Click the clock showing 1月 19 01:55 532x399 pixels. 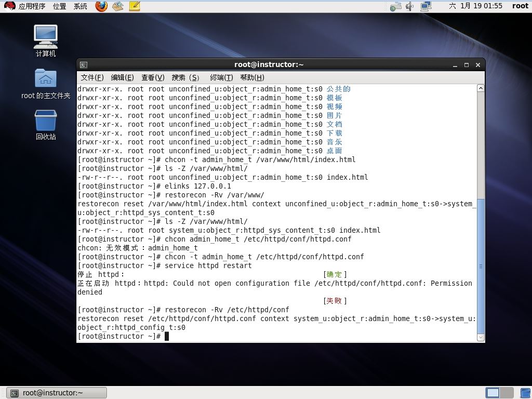475,6
